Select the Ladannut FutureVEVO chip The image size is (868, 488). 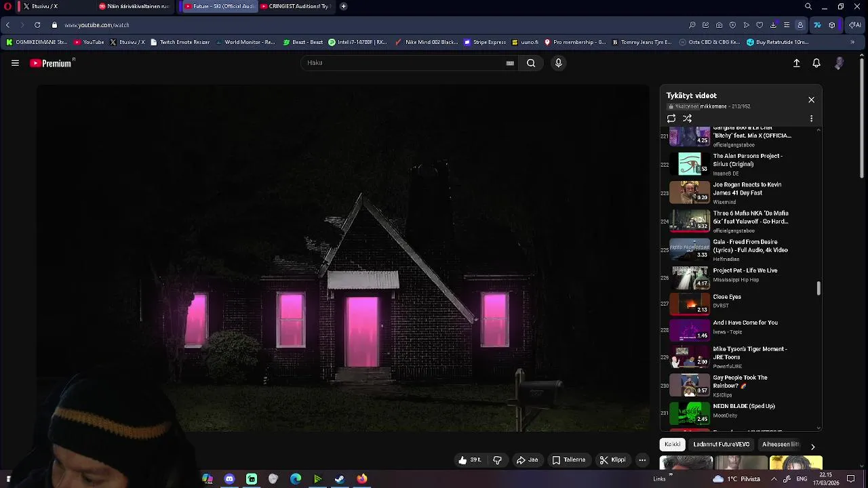pyautogui.click(x=722, y=445)
